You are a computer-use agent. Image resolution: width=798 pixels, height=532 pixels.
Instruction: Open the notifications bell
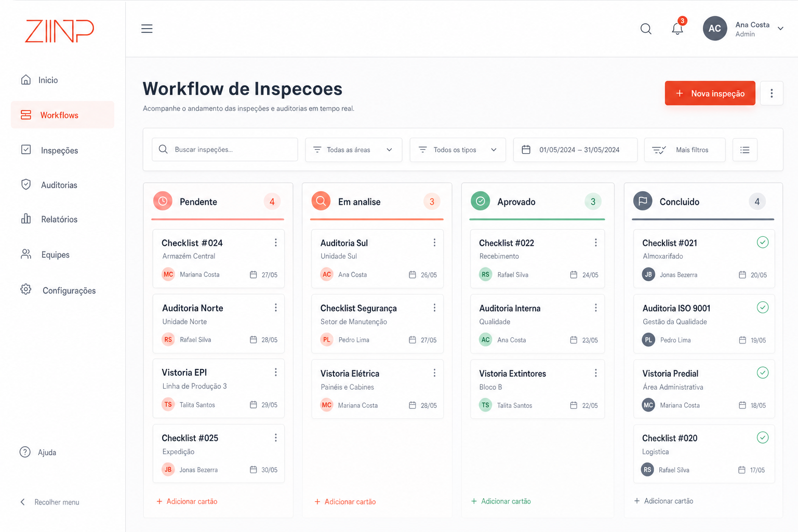[677, 29]
